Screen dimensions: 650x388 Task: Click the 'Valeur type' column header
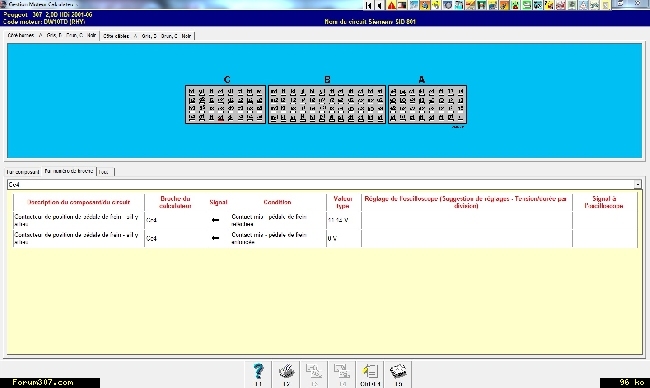(343, 202)
